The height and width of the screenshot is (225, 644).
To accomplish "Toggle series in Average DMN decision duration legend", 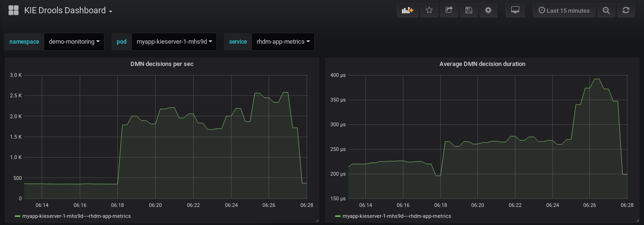I will [397, 216].
